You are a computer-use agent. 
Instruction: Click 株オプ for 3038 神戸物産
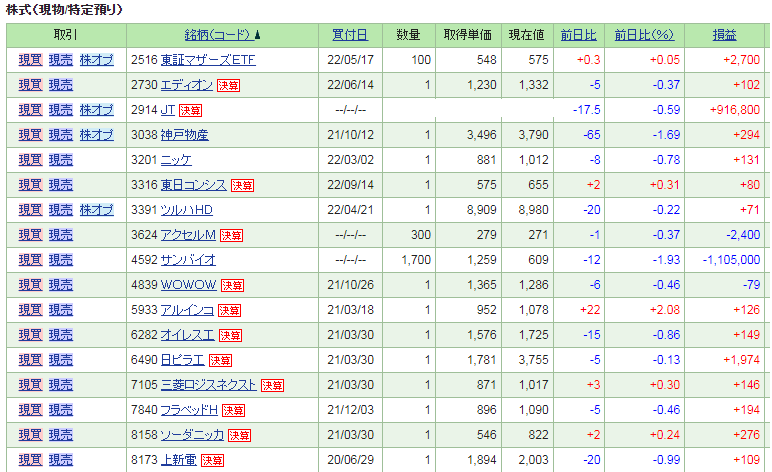[96, 135]
